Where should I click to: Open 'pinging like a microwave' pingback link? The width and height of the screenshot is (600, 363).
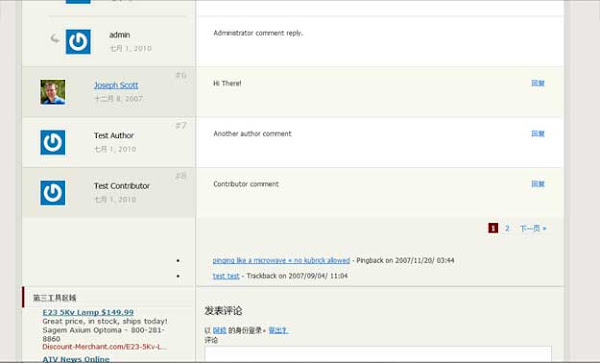281,260
